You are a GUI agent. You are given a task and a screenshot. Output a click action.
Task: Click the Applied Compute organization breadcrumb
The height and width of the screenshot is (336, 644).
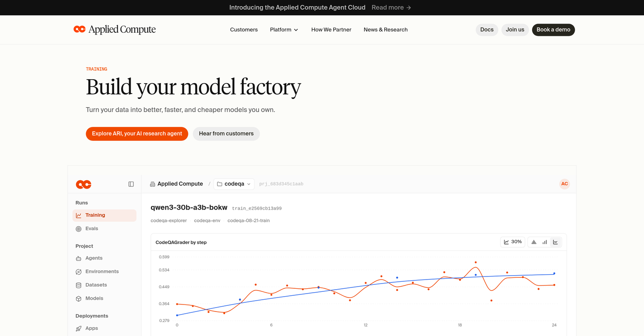(176, 184)
